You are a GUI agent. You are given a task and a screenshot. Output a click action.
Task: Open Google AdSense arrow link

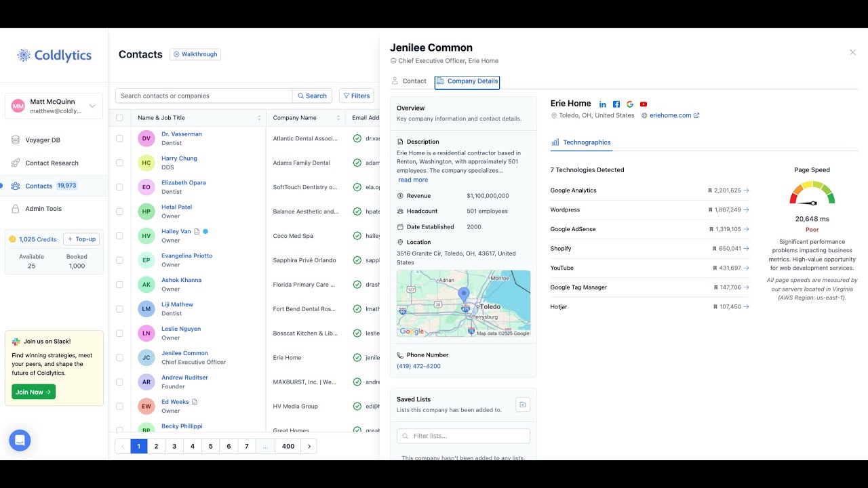pyautogui.click(x=747, y=229)
